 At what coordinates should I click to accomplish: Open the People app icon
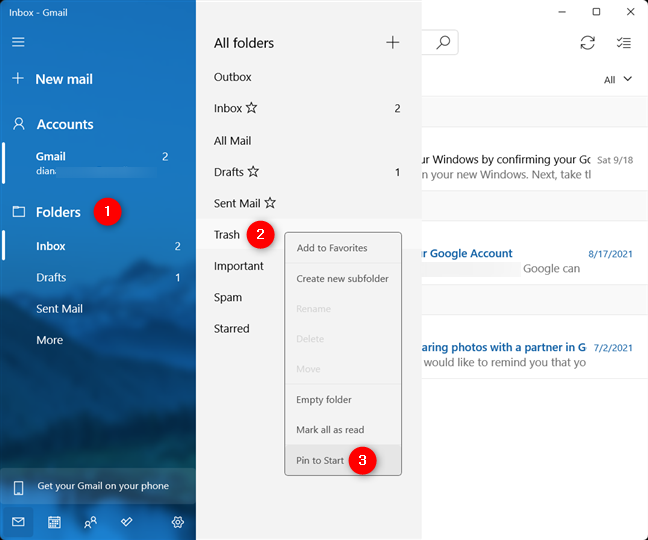pyautogui.click(x=90, y=522)
